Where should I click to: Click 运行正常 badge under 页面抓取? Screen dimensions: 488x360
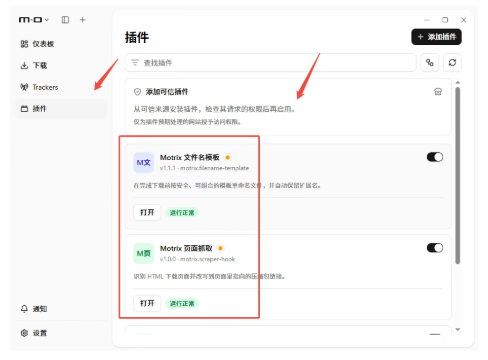tap(182, 304)
